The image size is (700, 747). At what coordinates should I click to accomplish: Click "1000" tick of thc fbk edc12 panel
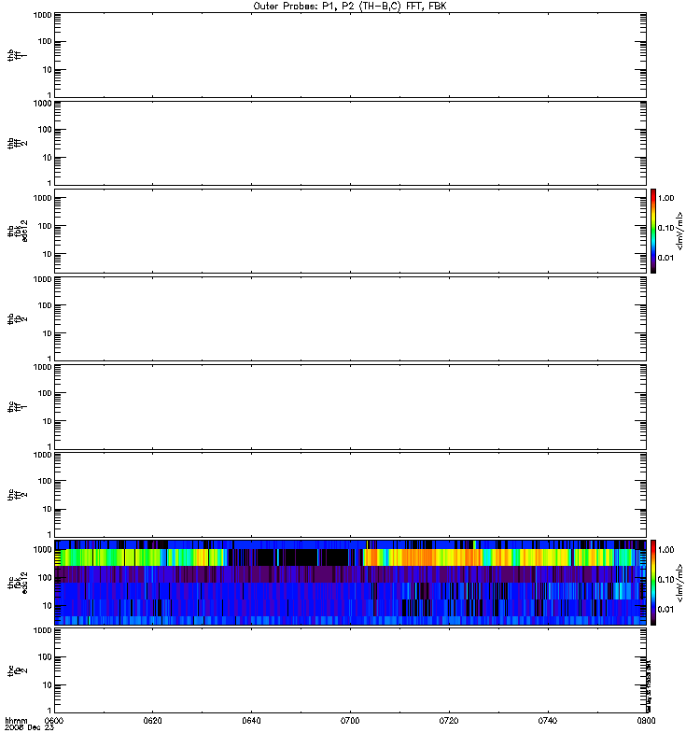42,550
